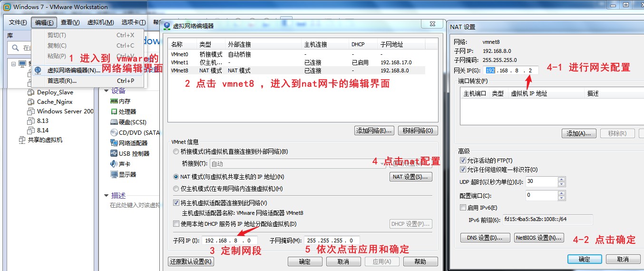Select 仅主机模式 host-only radio button
This screenshot has height=271, width=644.
click(176, 189)
